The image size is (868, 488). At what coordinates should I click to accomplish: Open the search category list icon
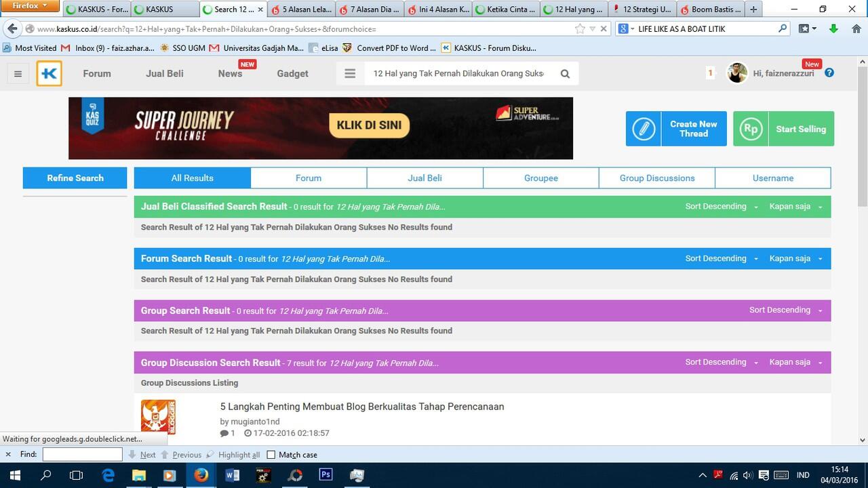pos(350,73)
